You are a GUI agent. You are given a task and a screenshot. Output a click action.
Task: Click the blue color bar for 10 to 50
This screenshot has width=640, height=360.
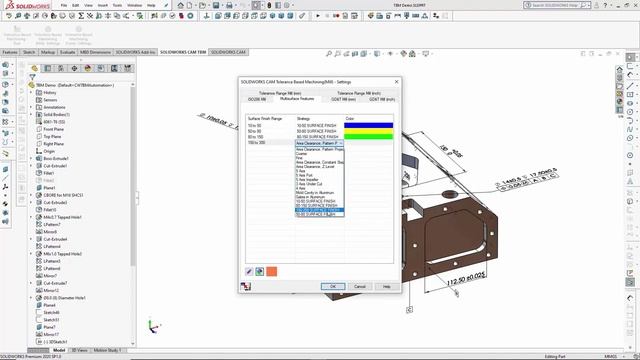369,126
